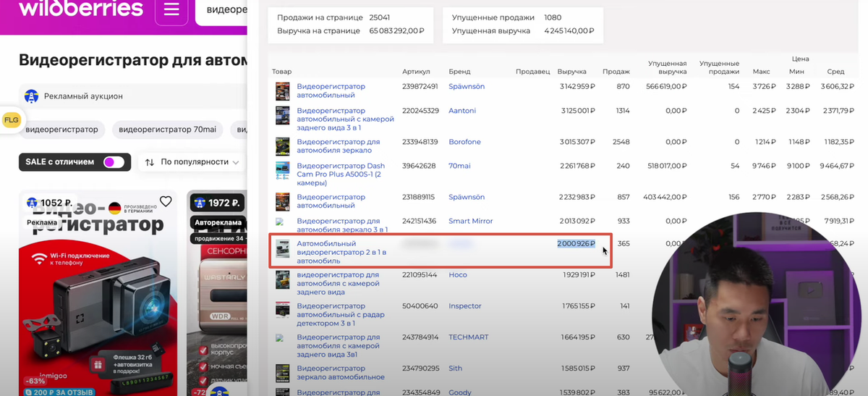This screenshot has width=868, height=396.
Task: Open the Sith brand link
Action: 456,368
